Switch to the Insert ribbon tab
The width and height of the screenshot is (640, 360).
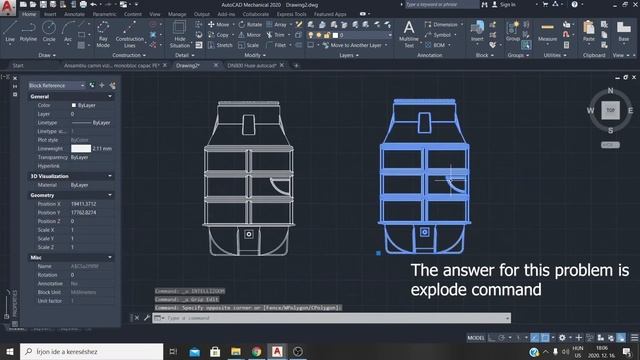point(50,14)
